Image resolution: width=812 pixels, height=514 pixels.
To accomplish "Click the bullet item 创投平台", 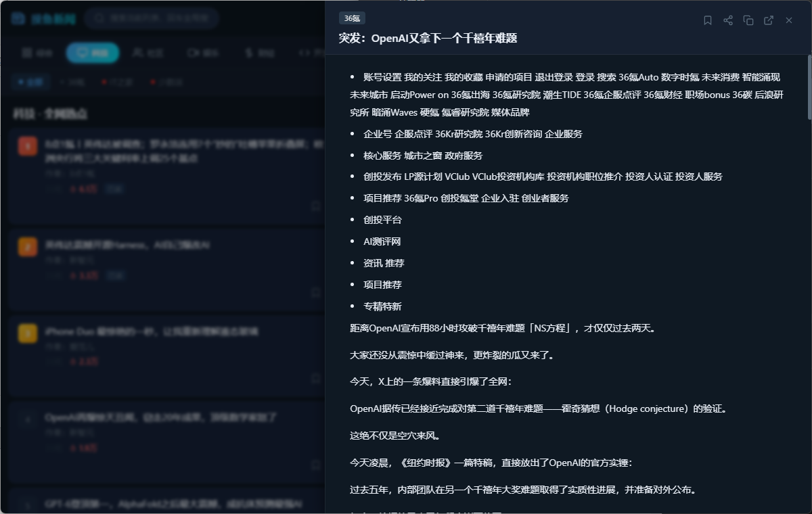I will (382, 220).
